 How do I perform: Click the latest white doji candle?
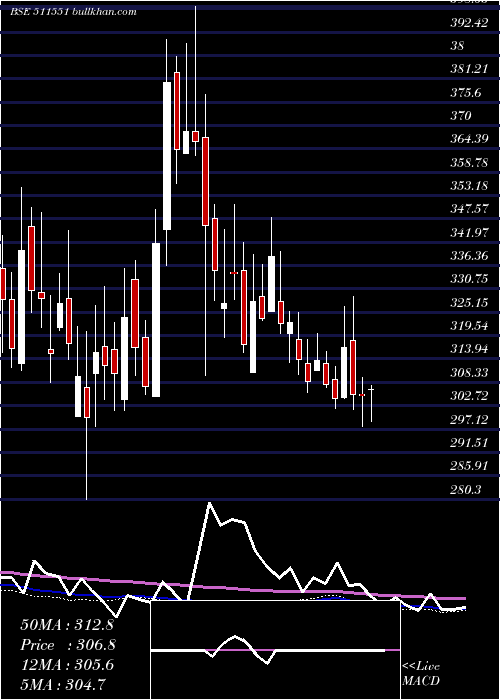[x=371, y=403]
